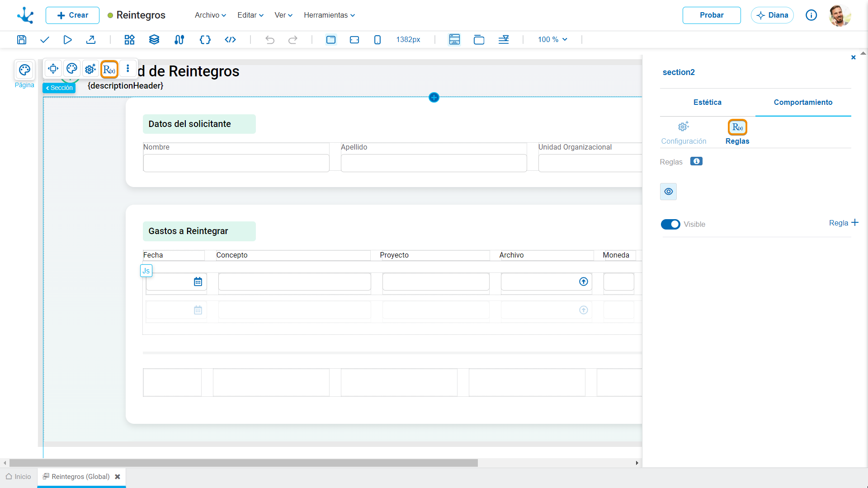The width and height of the screenshot is (868, 488).
Task: Switch to the Inicio bottom tab
Action: [x=19, y=477]
